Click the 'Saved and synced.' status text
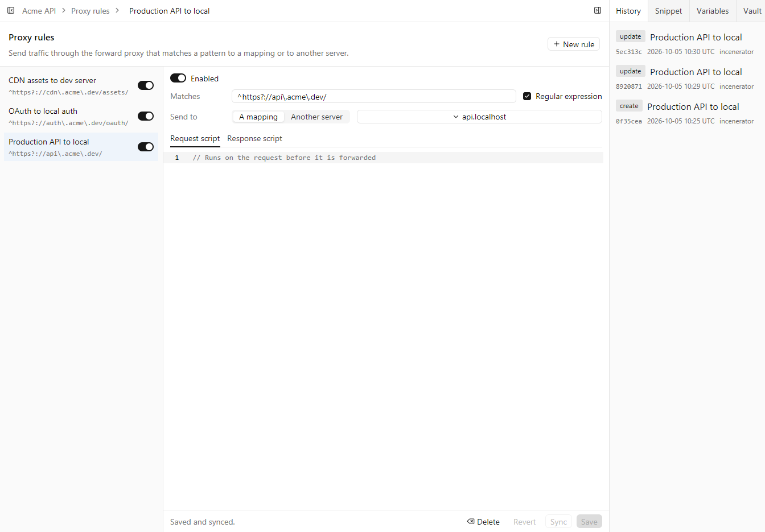Image resolution: width=765 pixels, height=532 pixels. pyautogui.click(x=203, y=522)
